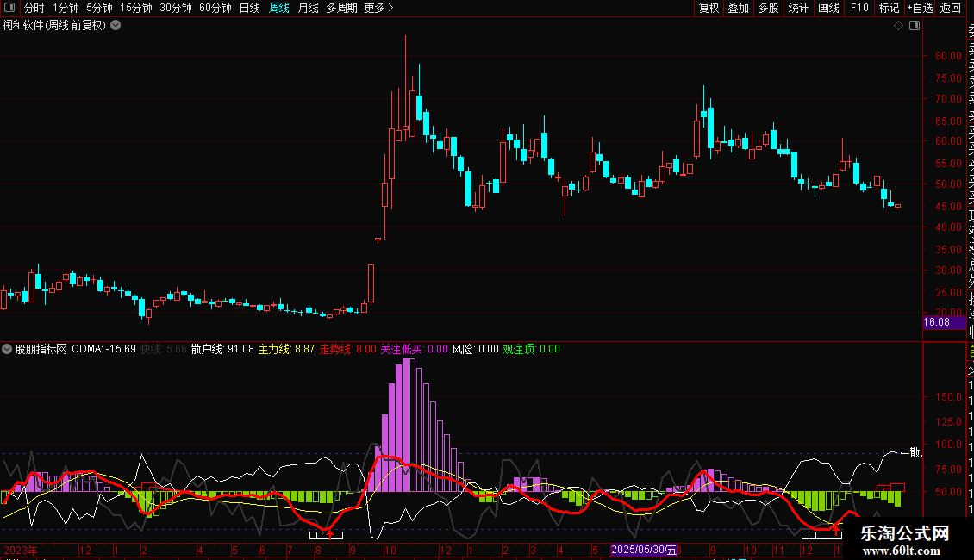Select the 60分钟 period tab

pos(215,8)
